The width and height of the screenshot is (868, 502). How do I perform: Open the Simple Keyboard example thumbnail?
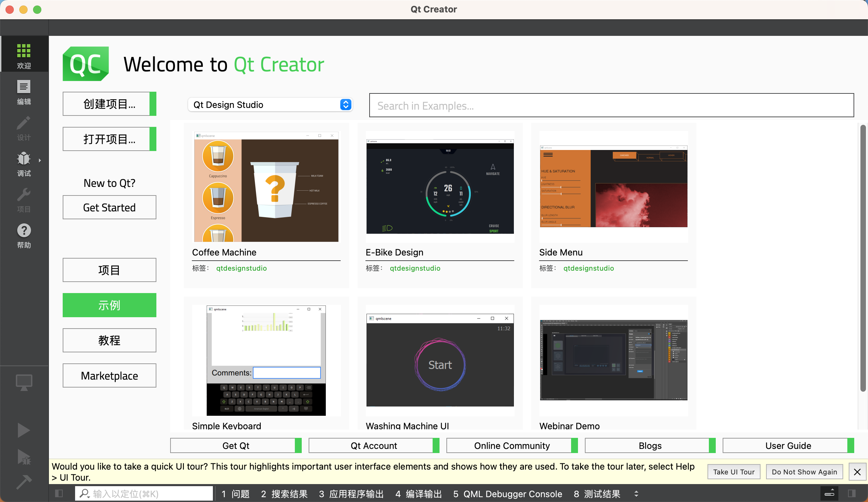pyautogui.click(x=266, y=360)
